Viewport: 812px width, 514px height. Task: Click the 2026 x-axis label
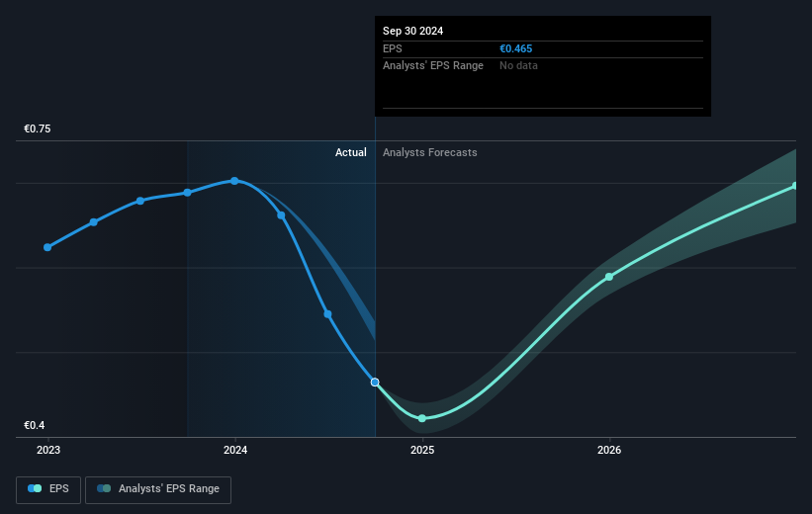pyautogui.click(x=609, y=450)
